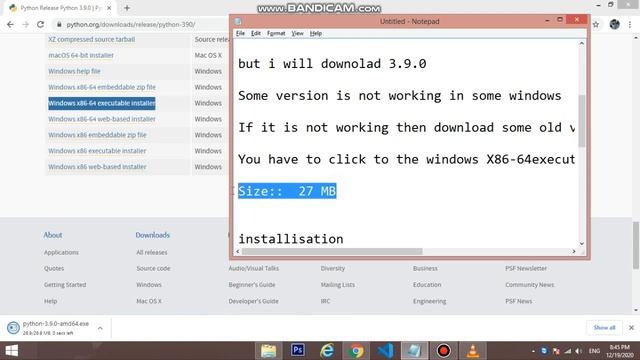Open macOS 64-bit installer link
The width and height of the screenshot is (640, 360).
81,55
